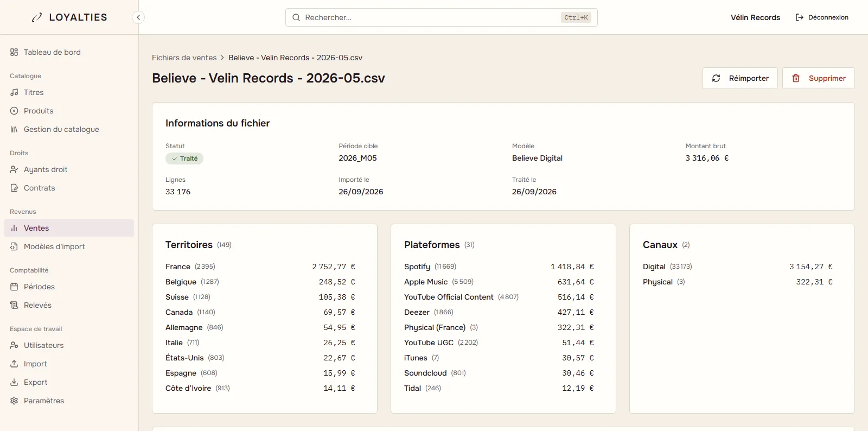868x431 pixels.
Task: Click the period value 2026_M05
Action: coord(358,158)
